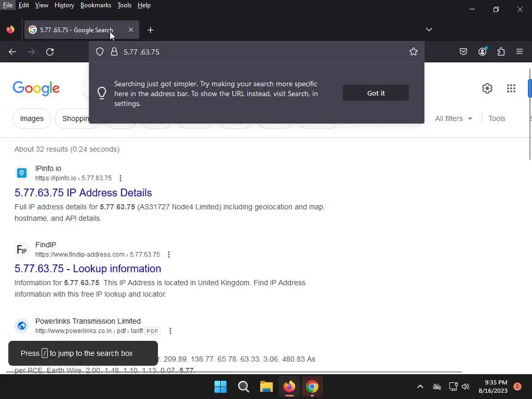Open the clock showing 9:35 PM

(x=493, y=387)
